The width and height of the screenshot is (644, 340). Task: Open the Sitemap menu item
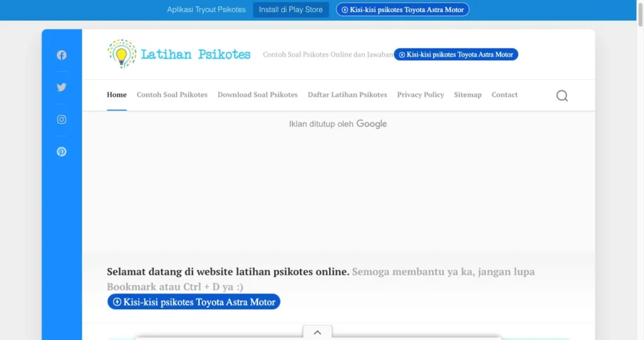coord(468,95)
